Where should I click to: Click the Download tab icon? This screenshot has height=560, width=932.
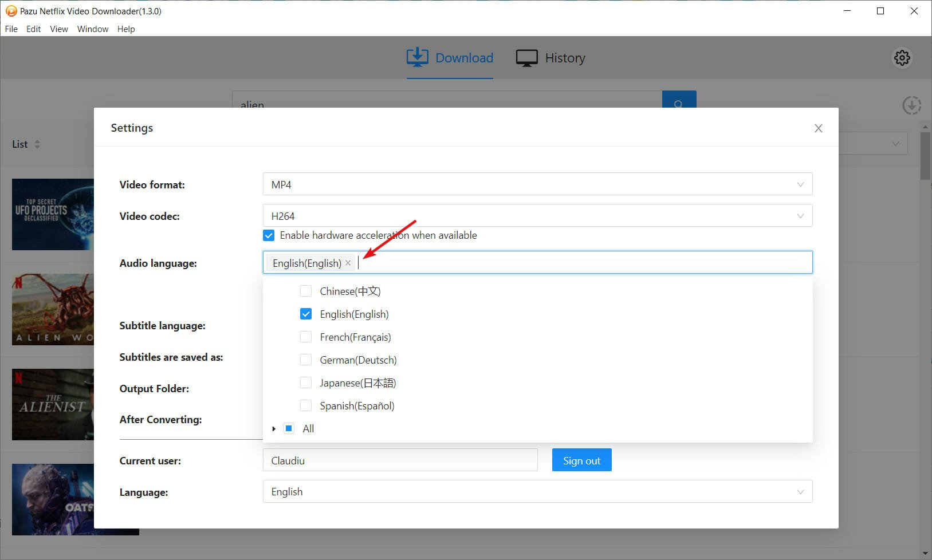[418, 57]
